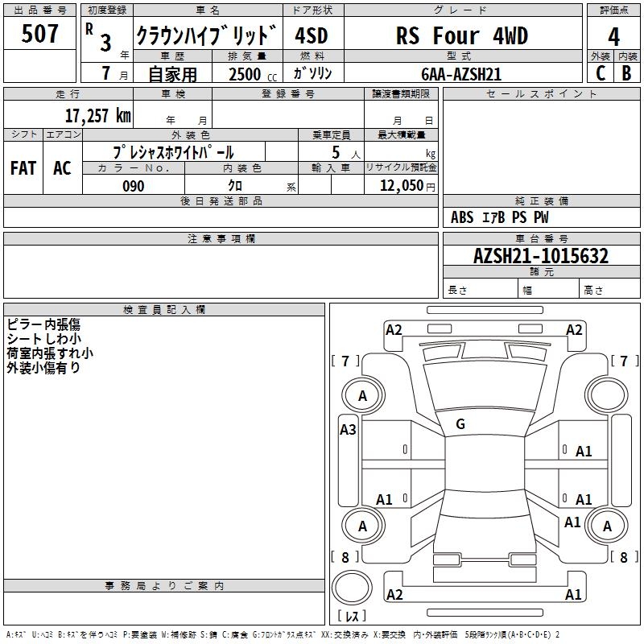Select the mileage value 17,257 km

click(97, 115)
